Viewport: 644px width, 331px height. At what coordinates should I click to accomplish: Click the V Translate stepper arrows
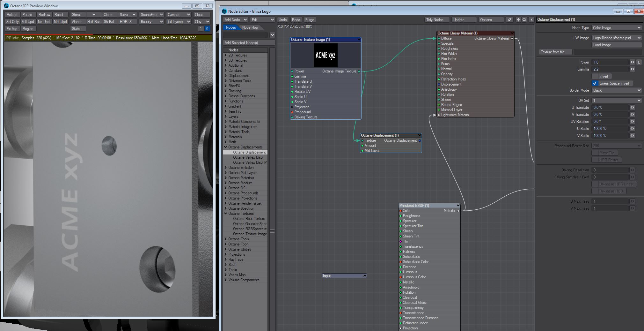(x=633, y=115)
